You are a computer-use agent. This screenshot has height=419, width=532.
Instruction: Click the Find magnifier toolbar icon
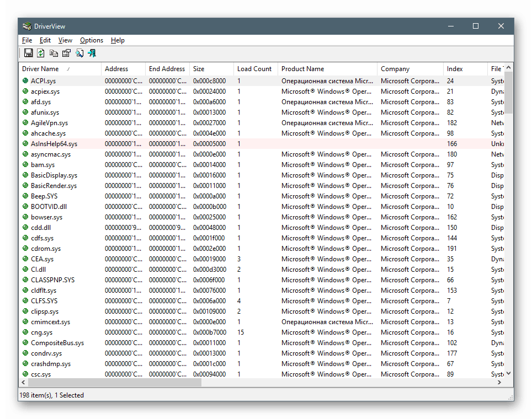pyautogui.click(x=79, y=53)
